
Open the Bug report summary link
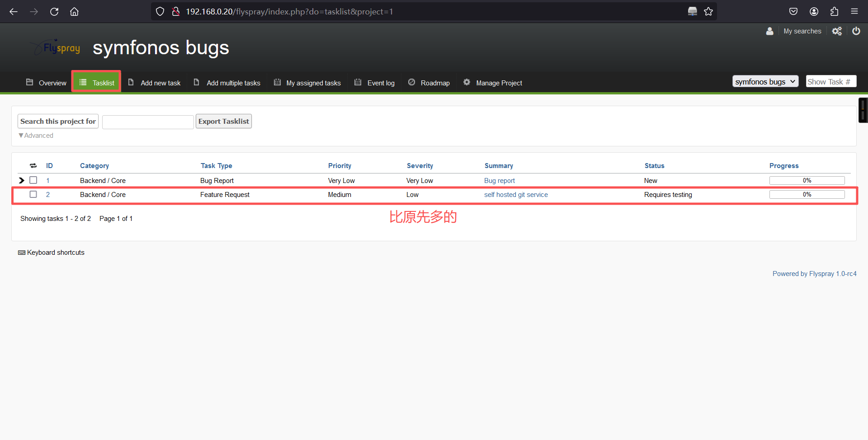point(500,180)
